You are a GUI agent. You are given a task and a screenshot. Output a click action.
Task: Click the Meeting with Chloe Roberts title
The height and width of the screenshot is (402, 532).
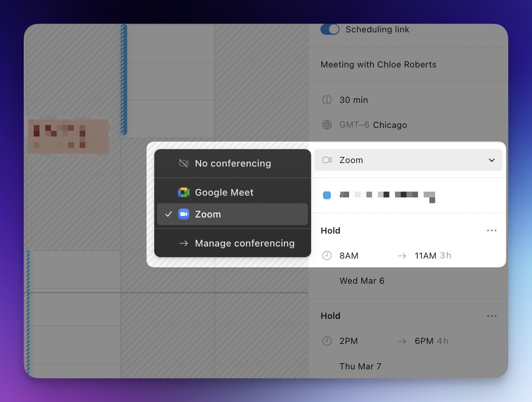[x=378, y=64]
